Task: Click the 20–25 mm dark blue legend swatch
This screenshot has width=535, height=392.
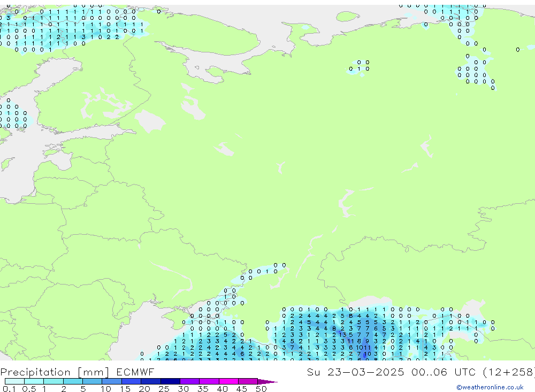Action: coord(151,381)
